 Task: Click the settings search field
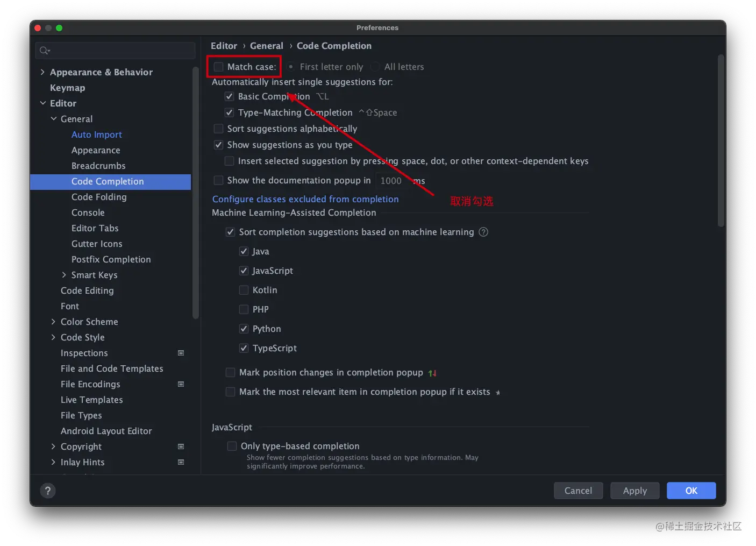pos(115,51)
